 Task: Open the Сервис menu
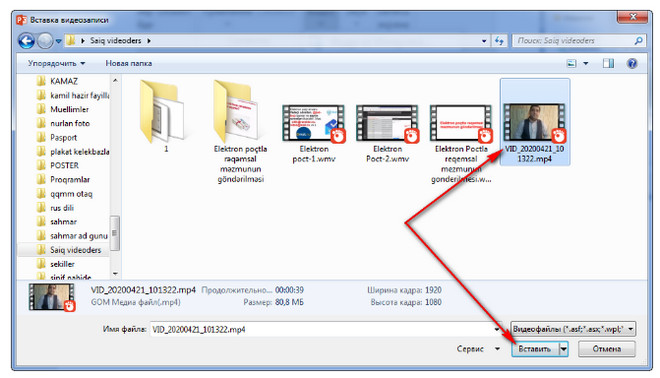click(478, 349)
